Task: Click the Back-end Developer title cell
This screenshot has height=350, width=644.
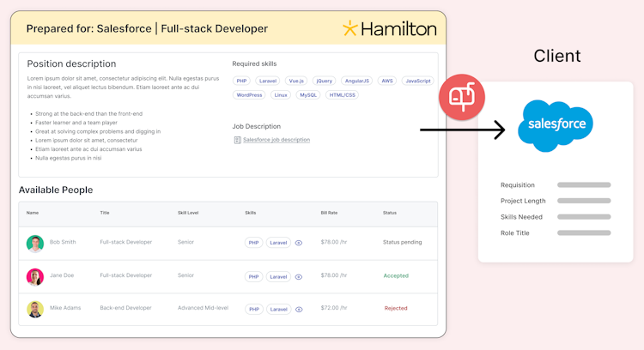Action: point(125,308)
